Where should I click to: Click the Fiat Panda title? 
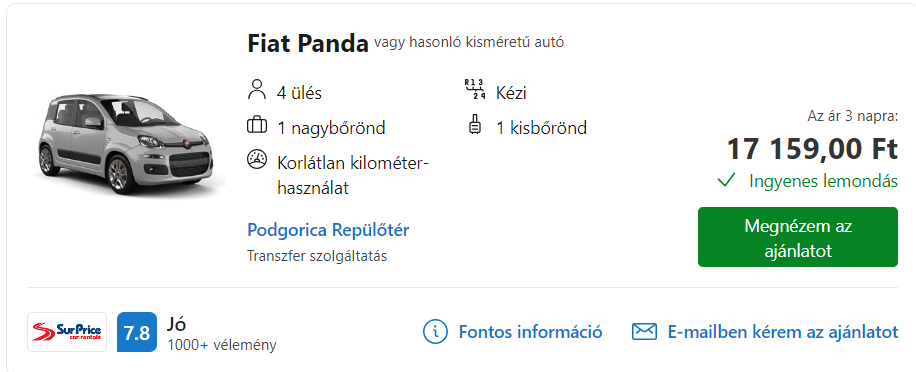308,43
